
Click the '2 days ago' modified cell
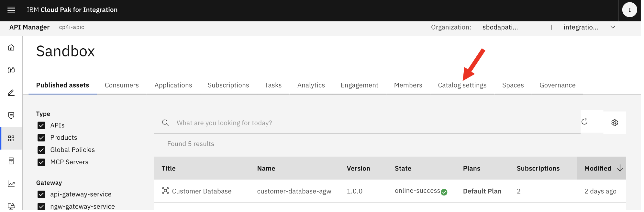[x=600, y=191]
